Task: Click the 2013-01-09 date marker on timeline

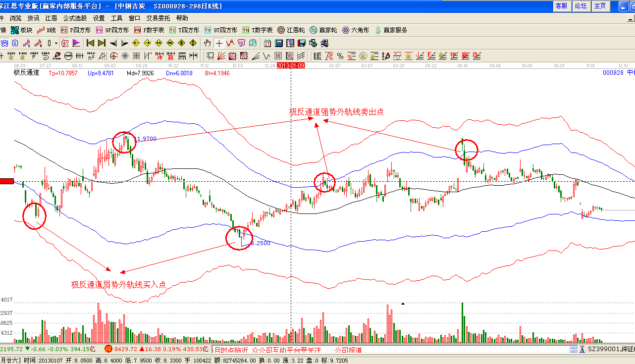Action: coord(291,65)
